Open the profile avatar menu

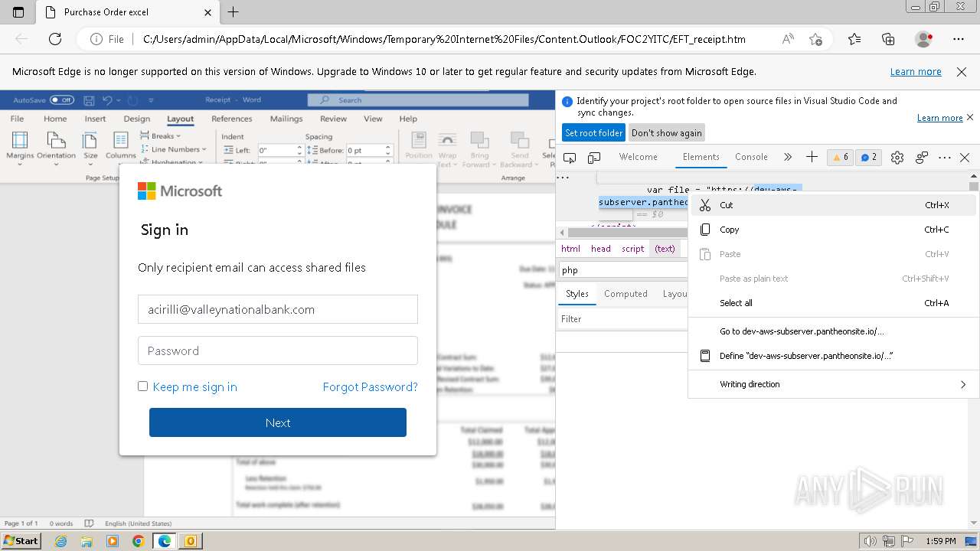point(924,39)
